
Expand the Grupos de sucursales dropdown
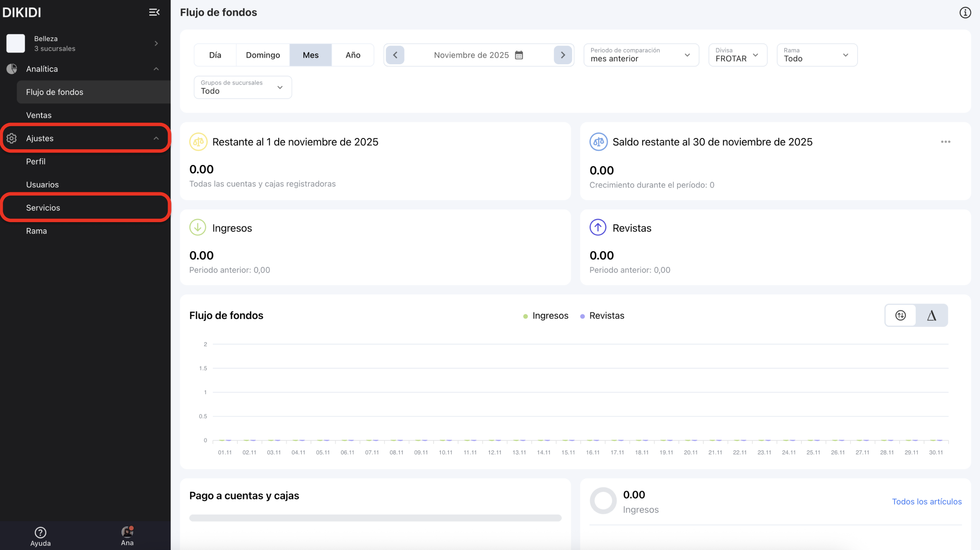(x=242, y=87)
